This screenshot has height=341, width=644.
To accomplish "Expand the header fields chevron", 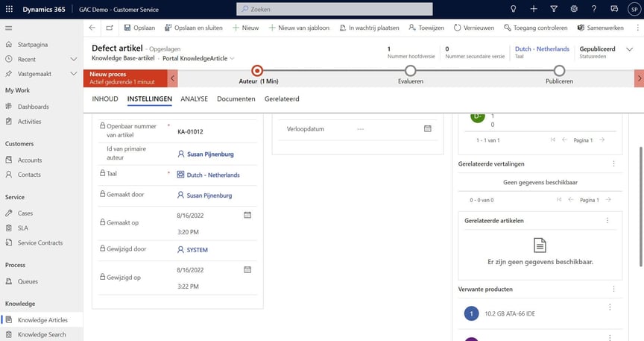I will pyautogui.click(x=629, y=49).
